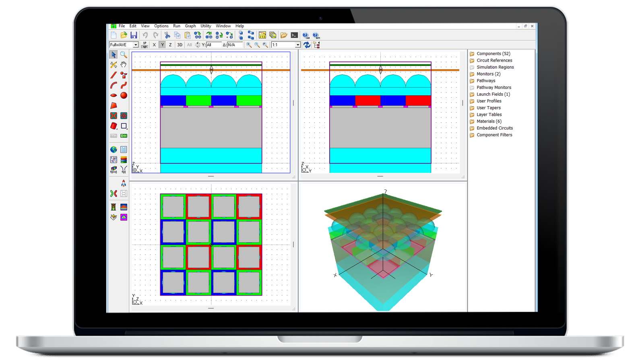Viewport: 644px width, 362px height.
Task: Click inside the Y: All input field
Action: click(x=214, y=45)
